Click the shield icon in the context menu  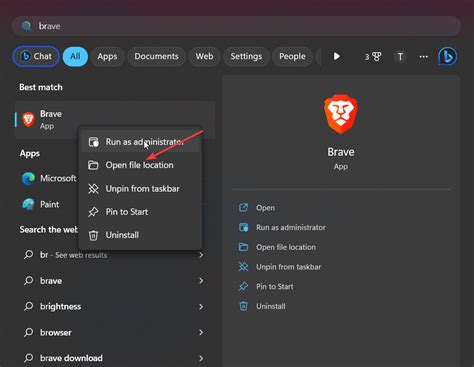(x=94, y=142)
